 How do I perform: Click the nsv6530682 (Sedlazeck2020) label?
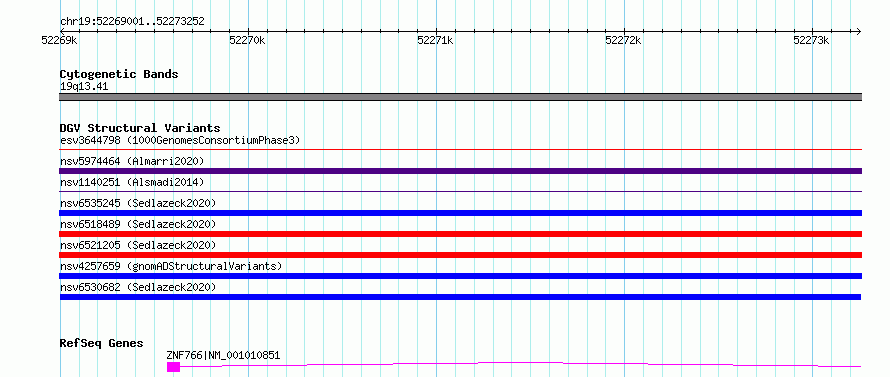138,287
